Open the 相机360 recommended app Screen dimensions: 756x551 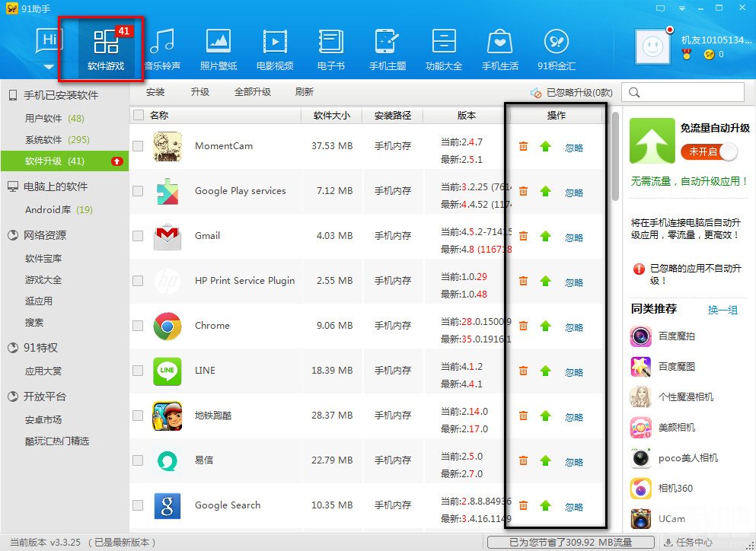661,489
